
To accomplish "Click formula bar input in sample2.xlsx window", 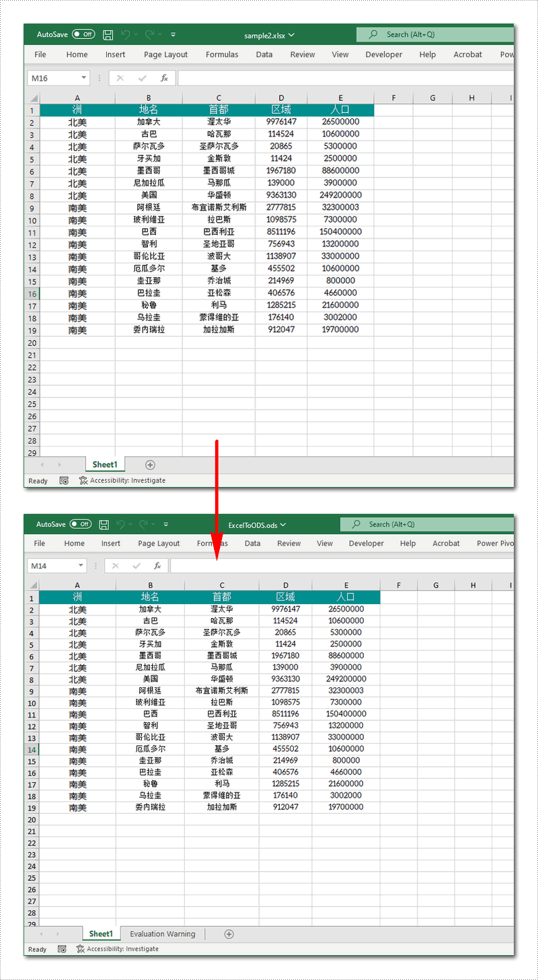I will [346, 78].
